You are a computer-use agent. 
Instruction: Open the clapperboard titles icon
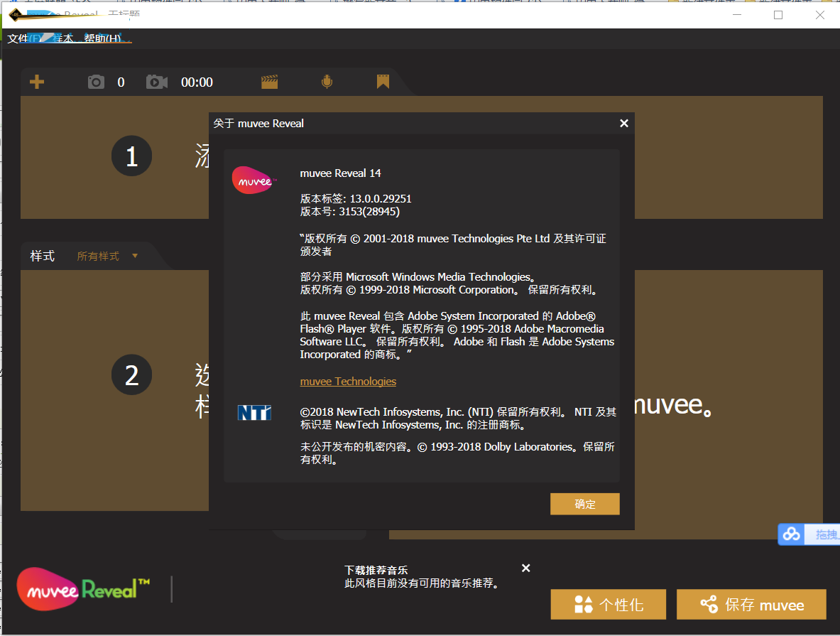click(x=269, y=82)
